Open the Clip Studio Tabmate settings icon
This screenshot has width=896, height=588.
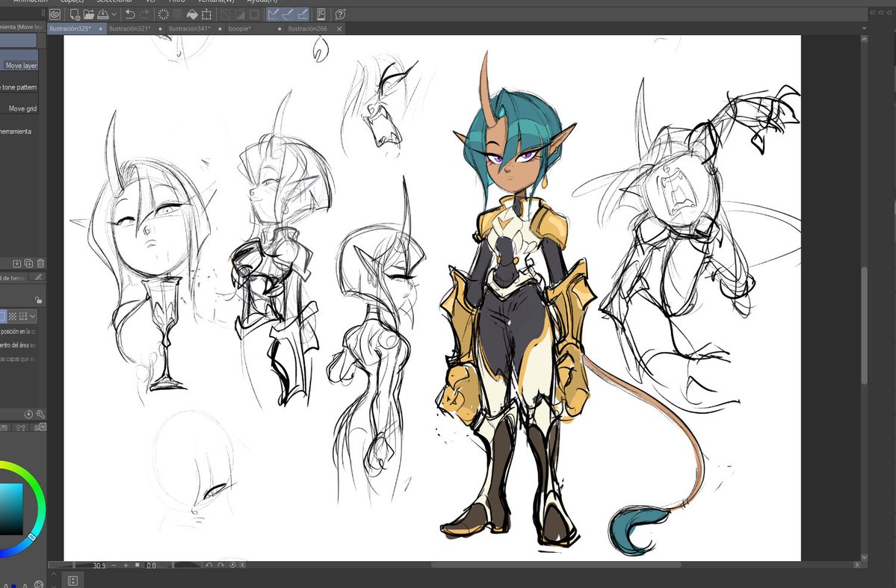click(x=321, y=14)
